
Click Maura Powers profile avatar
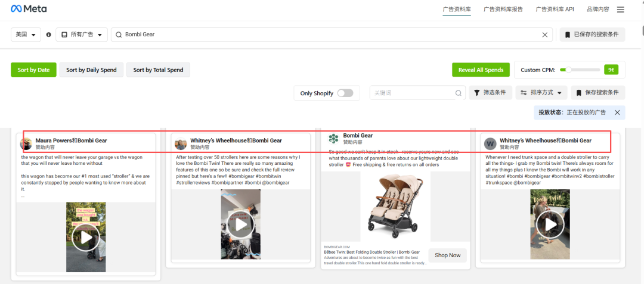pyautogui.click(x=26, y=143)
